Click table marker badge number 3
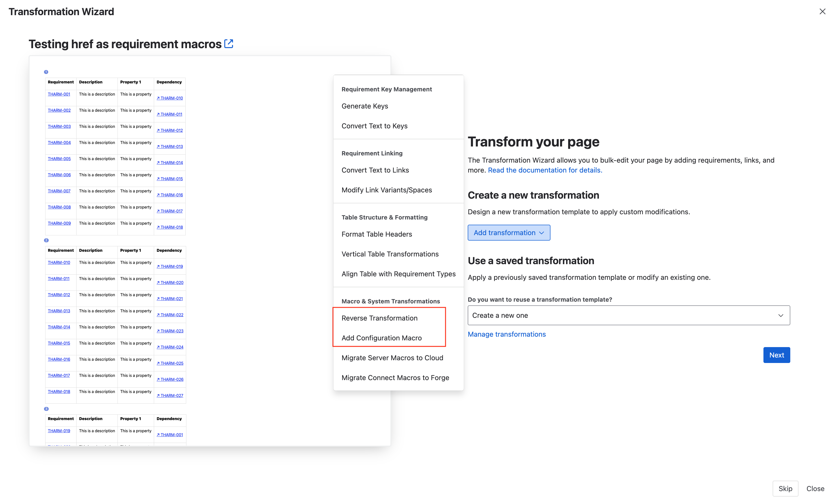Screen dimensions: 838x504 pyautogui.click(x=46, y=409)
